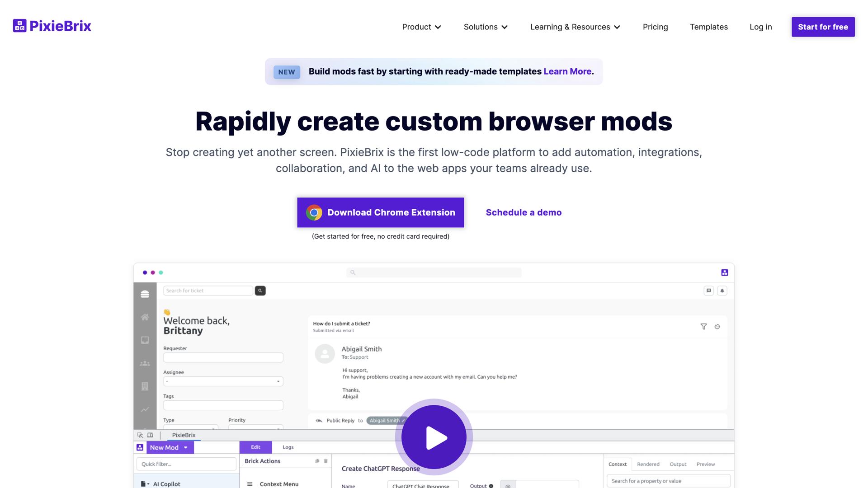Image resolution: width=868 pixels, height=488 pixels.
Task: Click the ticket search magnifier button
Action: coord(260,291)
